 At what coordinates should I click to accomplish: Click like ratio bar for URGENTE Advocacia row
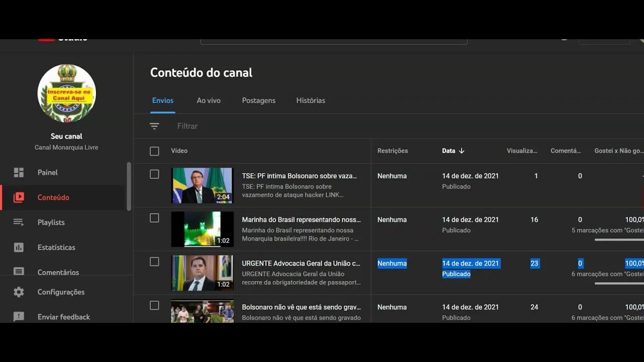[619, 284]
